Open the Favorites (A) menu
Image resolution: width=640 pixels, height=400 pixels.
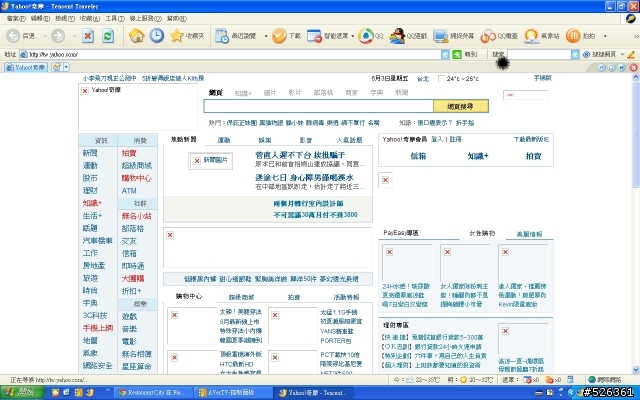(x=90, y=18)
